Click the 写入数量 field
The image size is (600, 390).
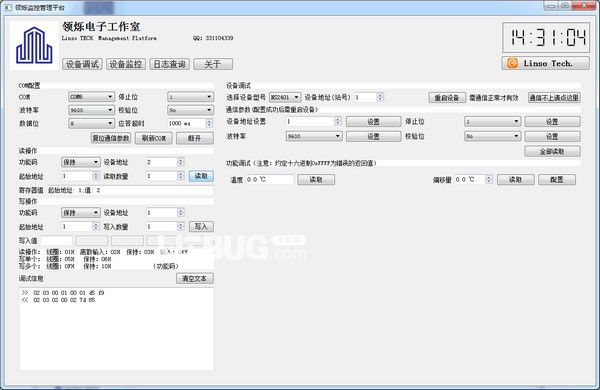click(x=161, y=227)
